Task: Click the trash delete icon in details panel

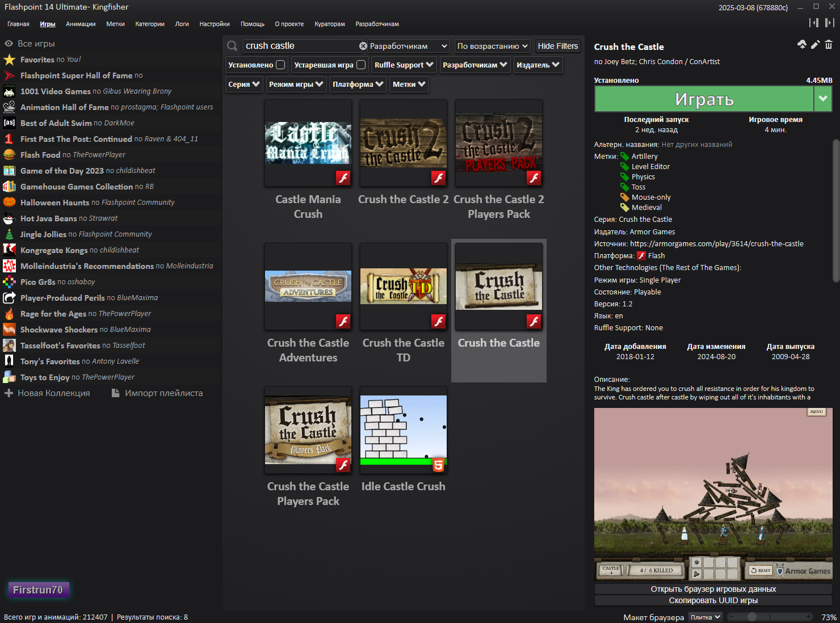Action: click(x=829, y=45)
